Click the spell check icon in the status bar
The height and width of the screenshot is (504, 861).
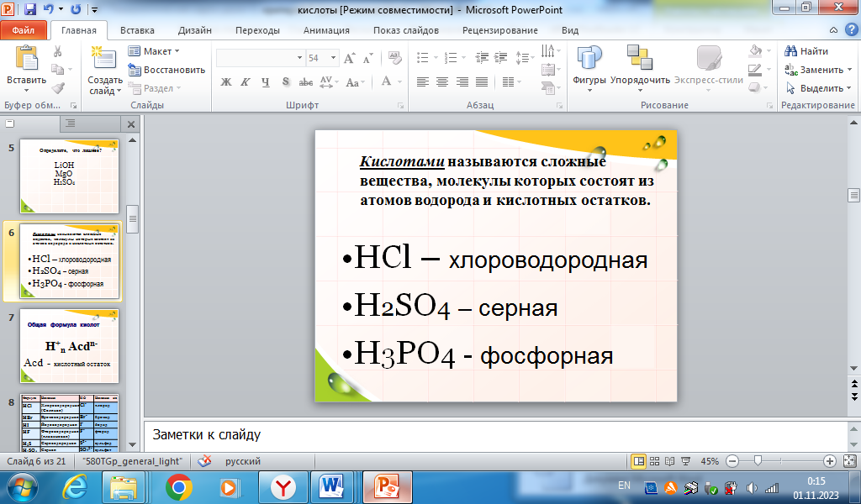(x=204, y=461)
